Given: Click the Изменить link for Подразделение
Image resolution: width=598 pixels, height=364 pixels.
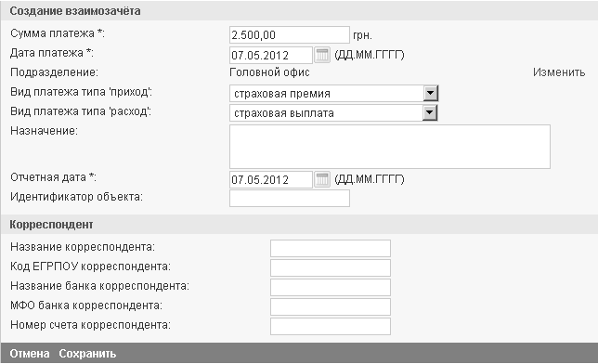Looking at the screenshot, I should 559,72.
